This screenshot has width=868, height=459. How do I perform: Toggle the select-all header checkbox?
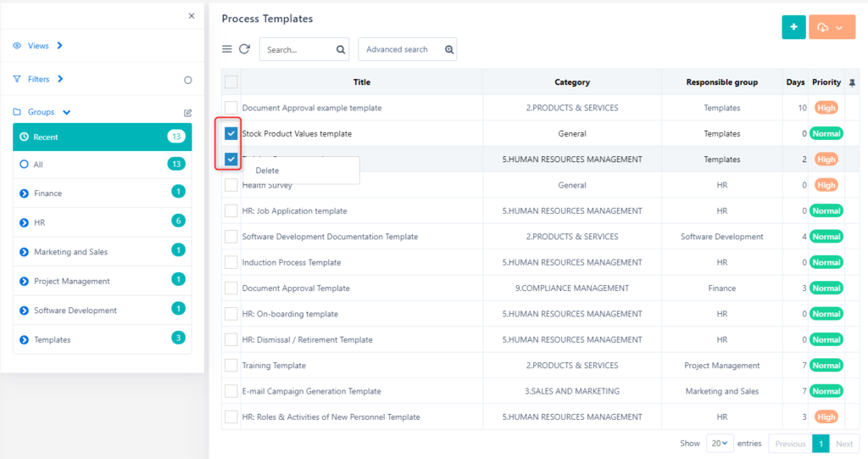[231, 82]
